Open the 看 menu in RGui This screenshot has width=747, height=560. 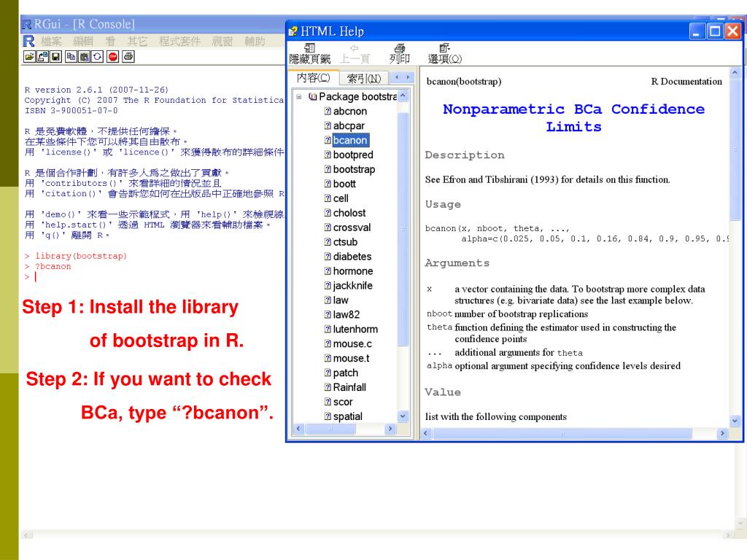[x=111, y=42]
